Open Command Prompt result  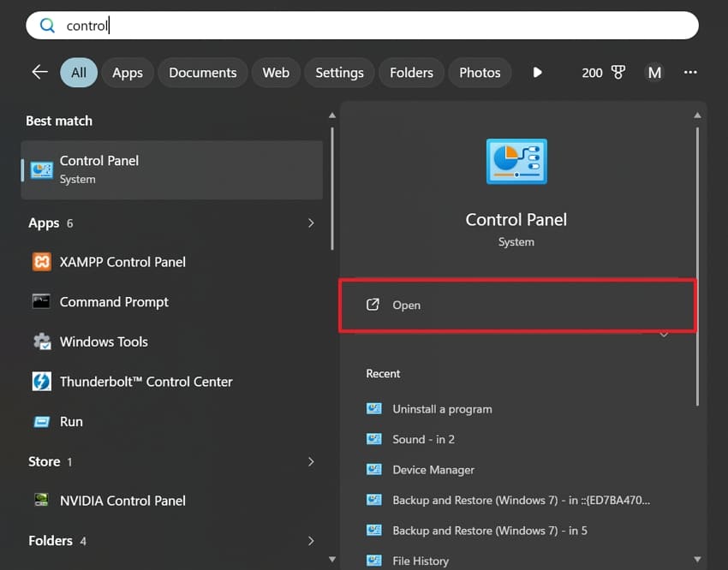(172, 302)
